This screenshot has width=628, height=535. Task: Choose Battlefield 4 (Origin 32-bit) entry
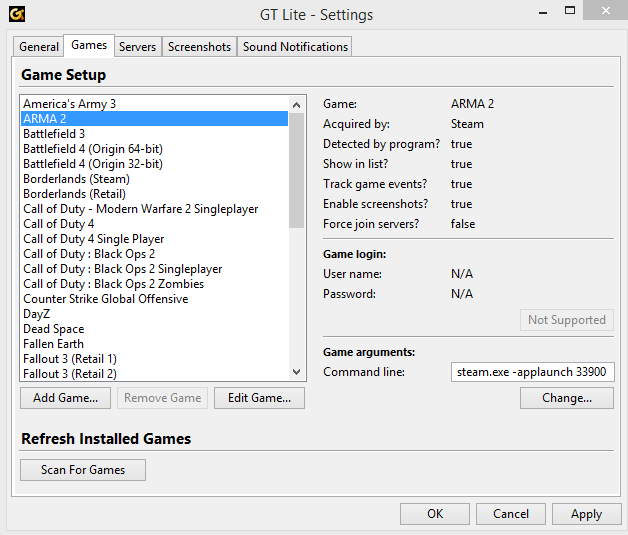coord(155,164)
